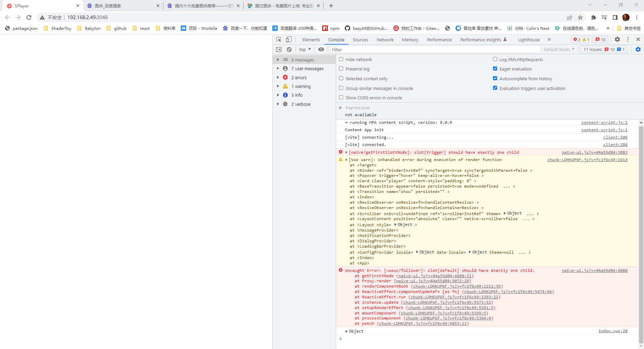The width and height of the screenshot is (644, 349).
Task: Open the client:206 source link
Action: [x=615, y=137]
